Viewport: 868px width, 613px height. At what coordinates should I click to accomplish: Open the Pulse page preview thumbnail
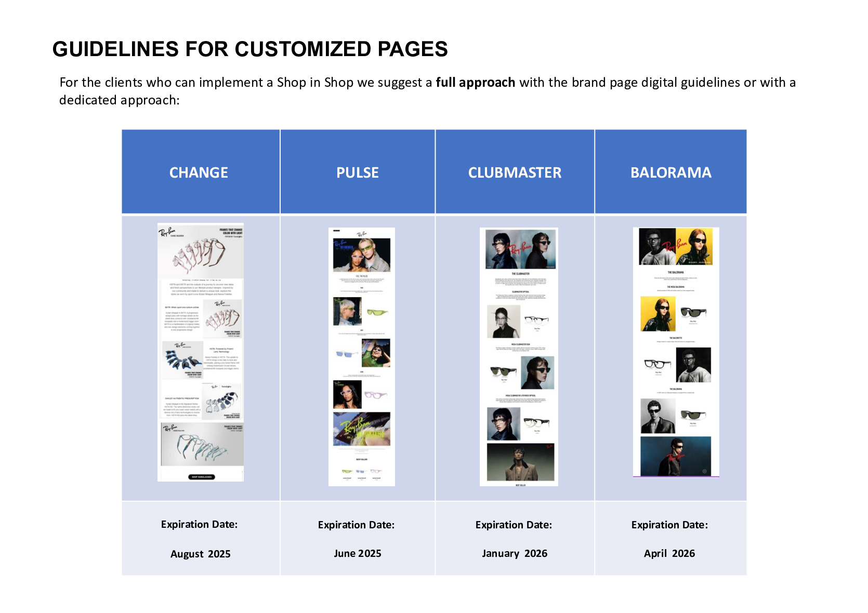[x=362, y=357]
